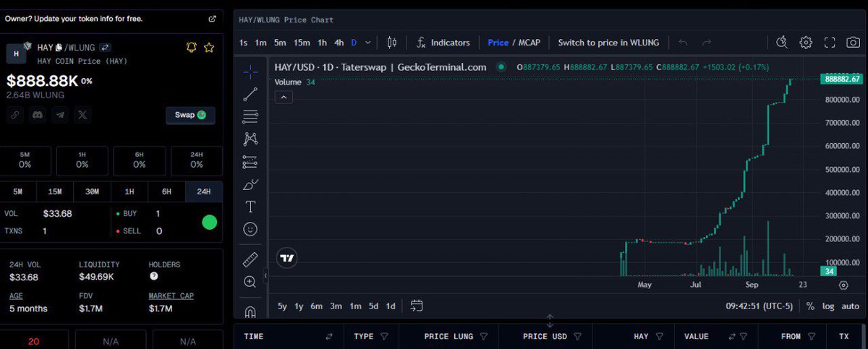Redo last chart action
This screenshot has height=349, width=868.
tap(707, 43)
